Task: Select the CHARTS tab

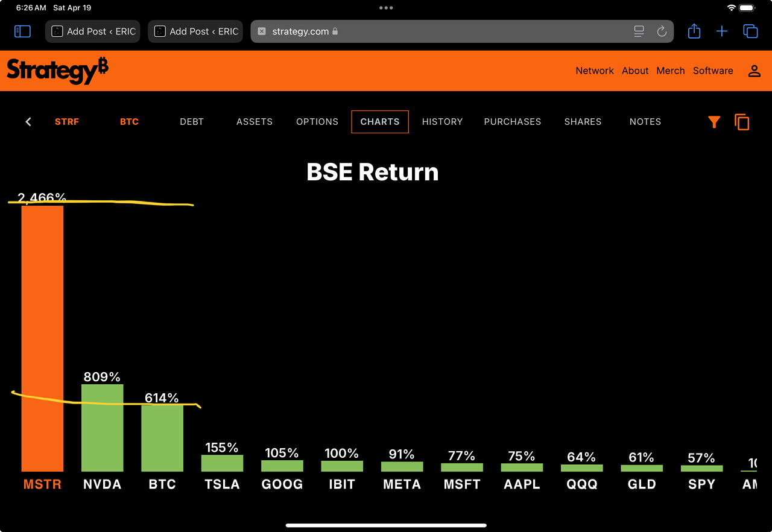Action: pos(380,122)
